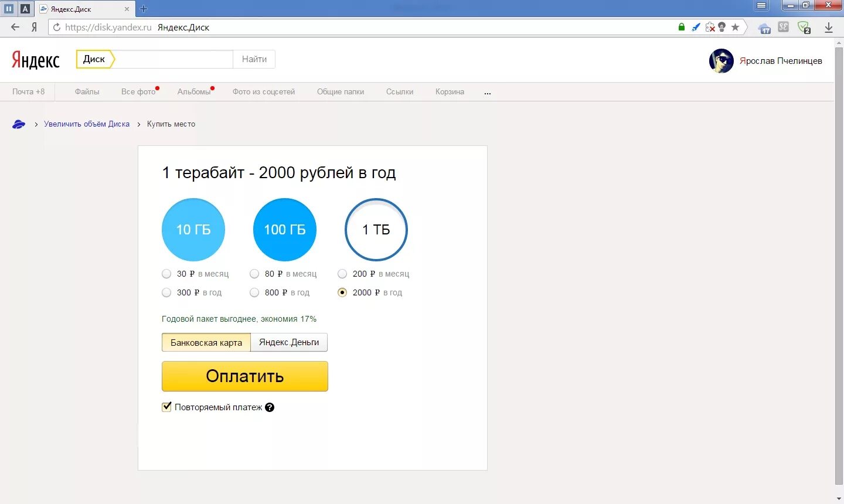Pick the 100 ГБ circle
The image size is (844, 504).
click(x=285, y=230)
